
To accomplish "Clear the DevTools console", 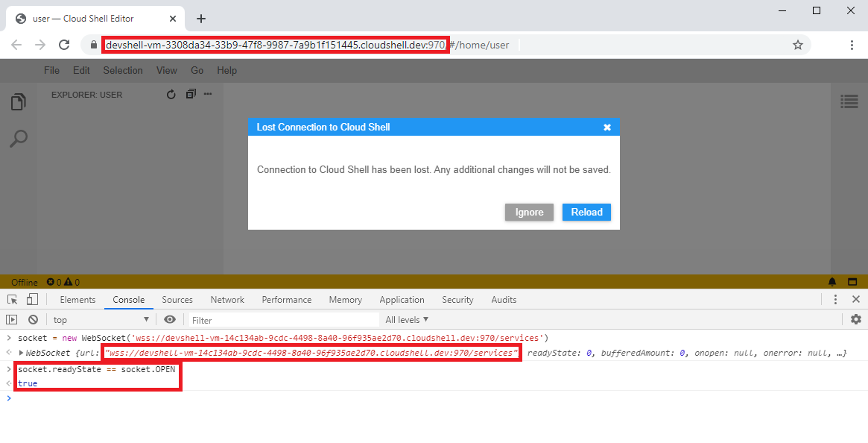I will coord(33,319).
